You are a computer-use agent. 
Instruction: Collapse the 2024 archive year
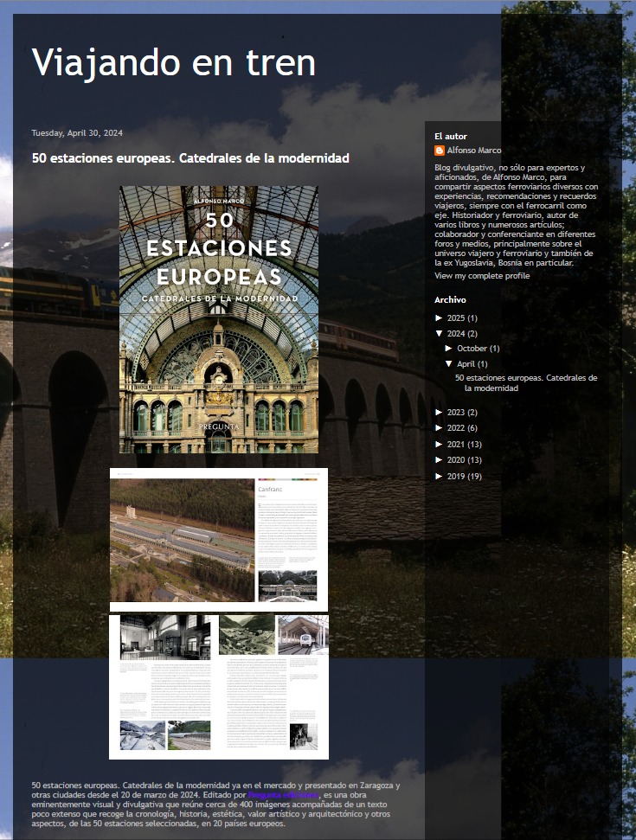(x=440, y=334)
